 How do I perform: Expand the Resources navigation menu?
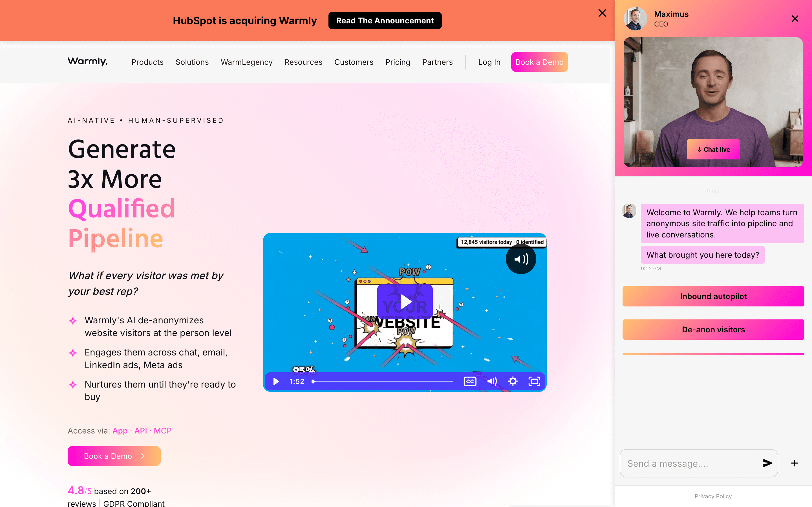pyautogui.click(x=303, y=62)
